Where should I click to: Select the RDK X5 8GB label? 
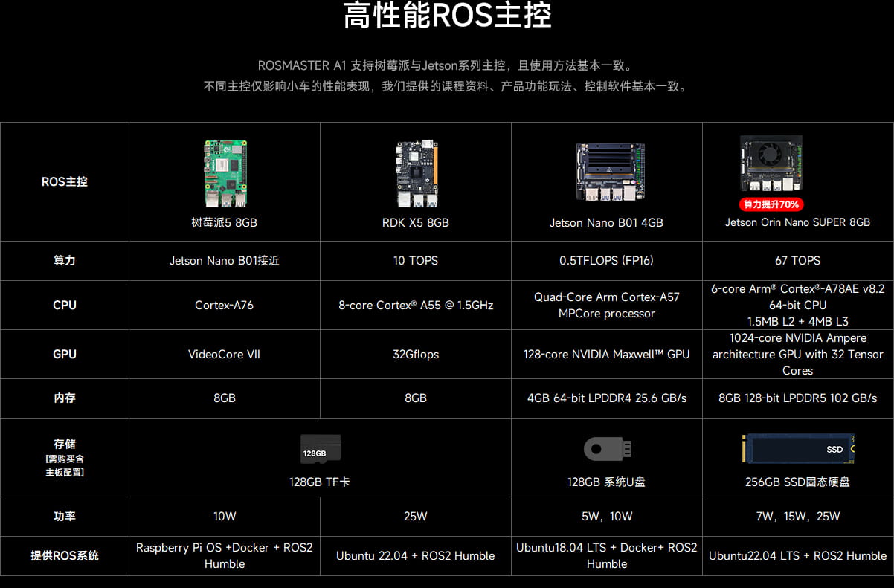click(x=415, y=222)
